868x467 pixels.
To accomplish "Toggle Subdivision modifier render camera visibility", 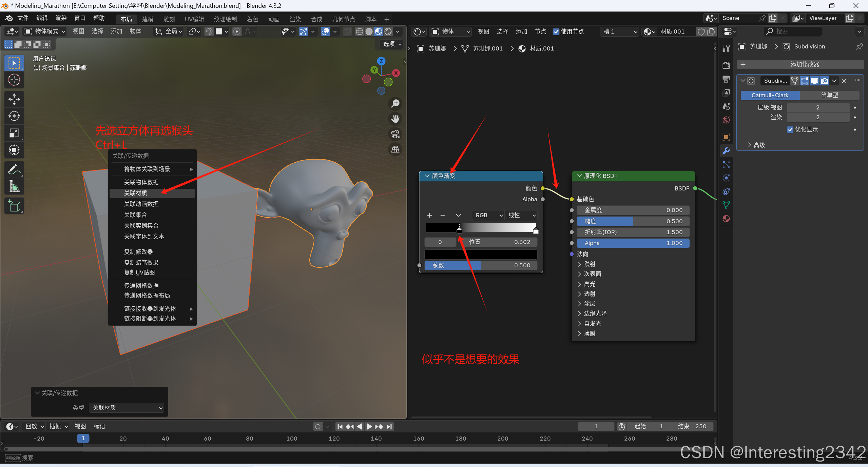I will [825, 81].
